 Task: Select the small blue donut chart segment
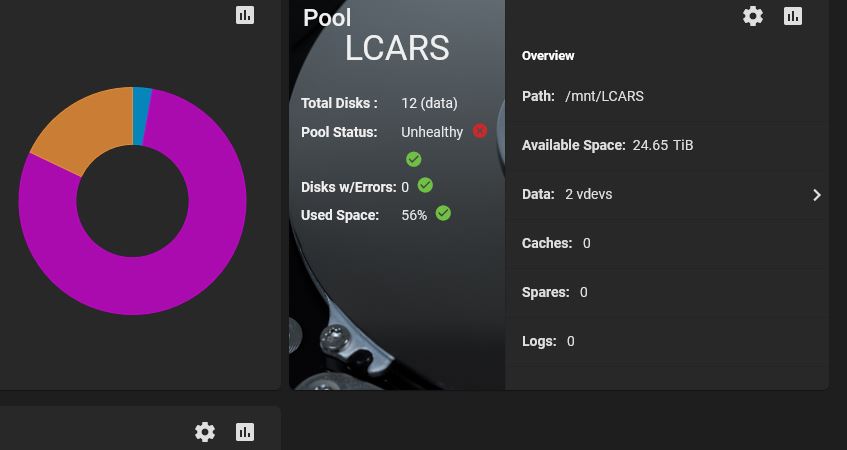tap(142, 116)
